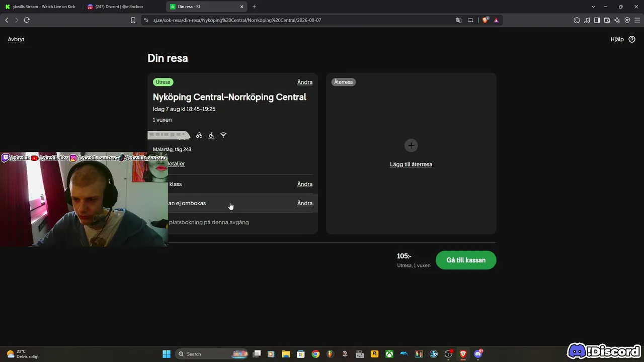Click the translate page icon
644x362 pixels.
(x=459, y=20)
